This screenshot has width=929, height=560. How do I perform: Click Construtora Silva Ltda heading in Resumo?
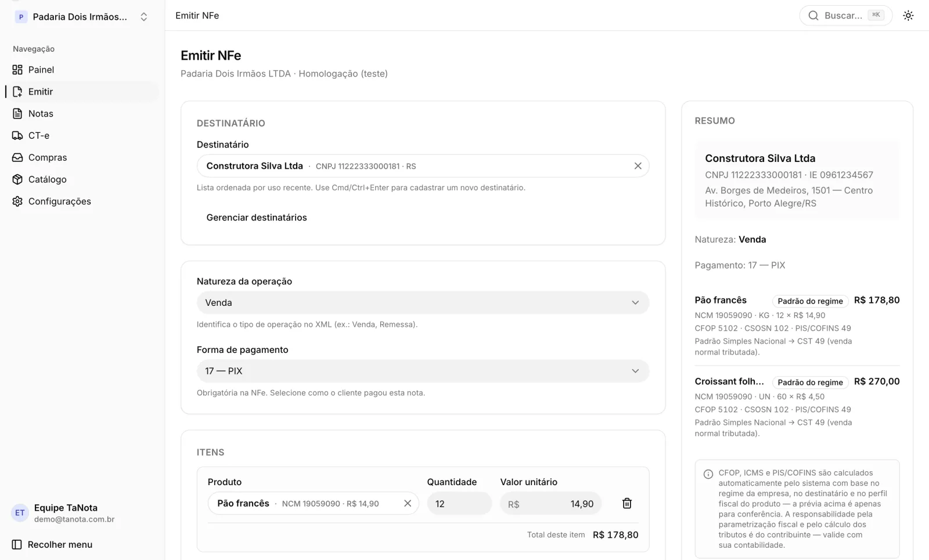coord(760,158)
